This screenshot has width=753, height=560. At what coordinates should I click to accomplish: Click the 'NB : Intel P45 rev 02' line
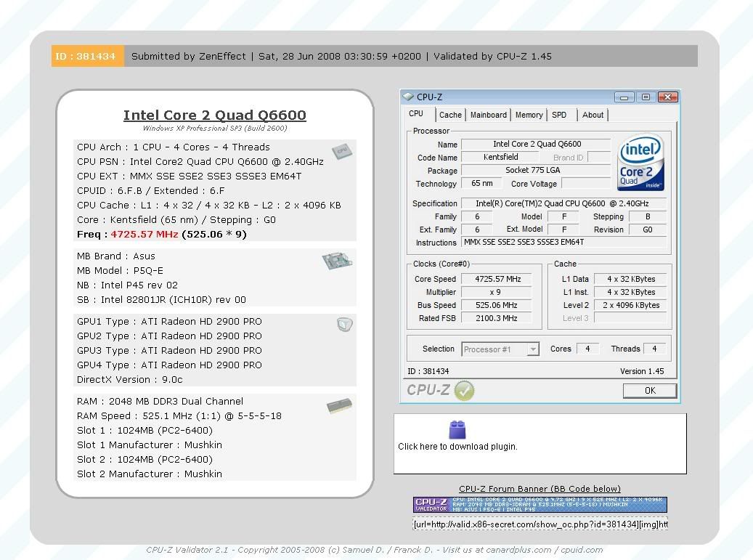coord(127,285)
